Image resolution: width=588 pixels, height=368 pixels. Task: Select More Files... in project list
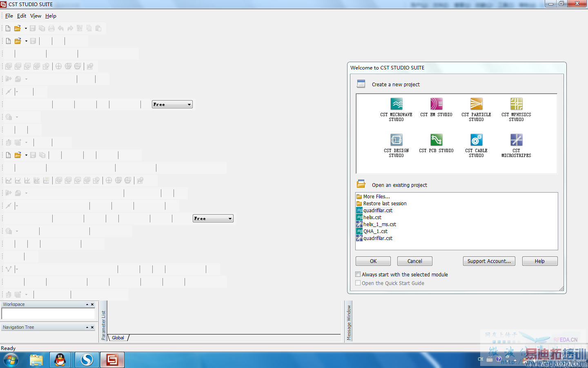(x=376, y=197)
